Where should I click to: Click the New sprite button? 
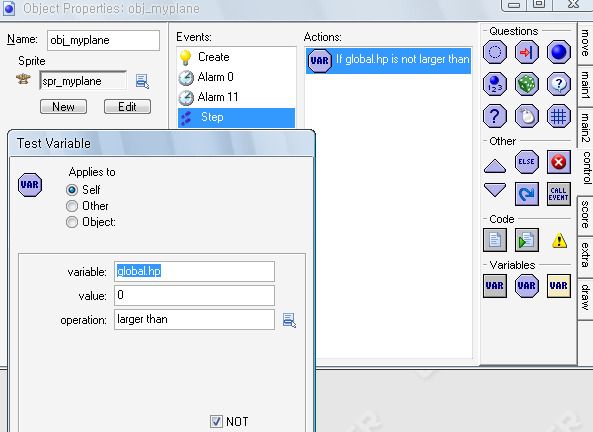tap(63, 107)
